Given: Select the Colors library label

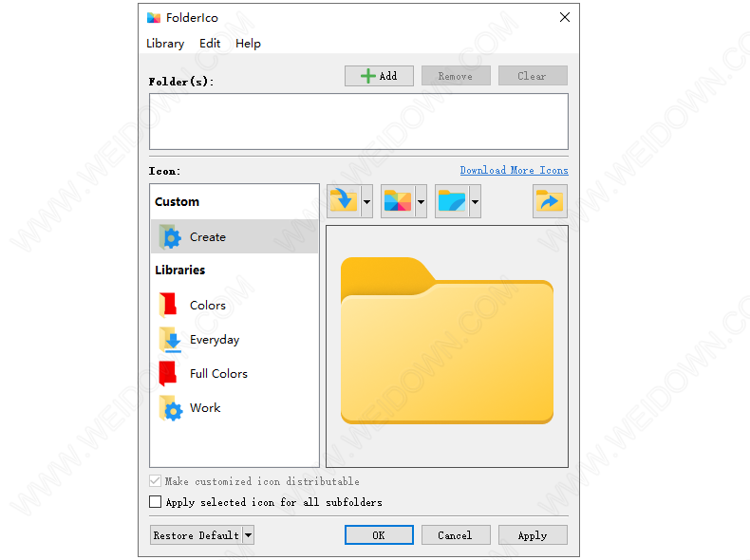Looking at the screenshot, I should tap(208, 305).
